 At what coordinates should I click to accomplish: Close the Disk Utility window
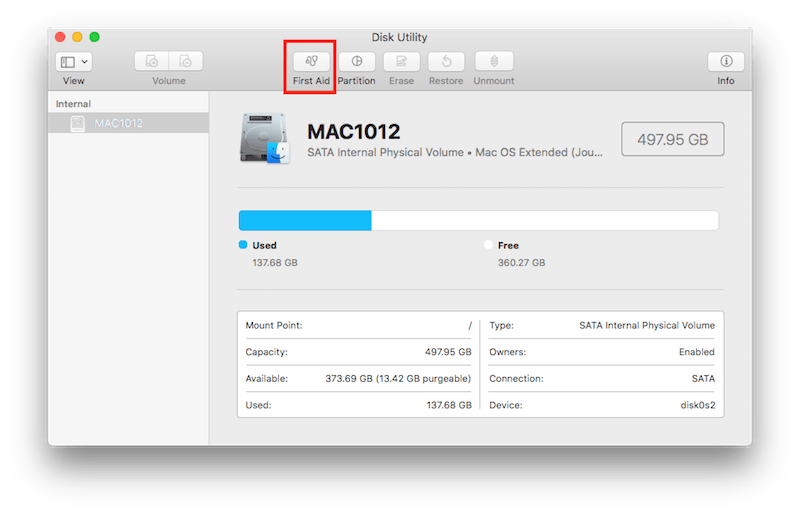click(x=60, y=37)
